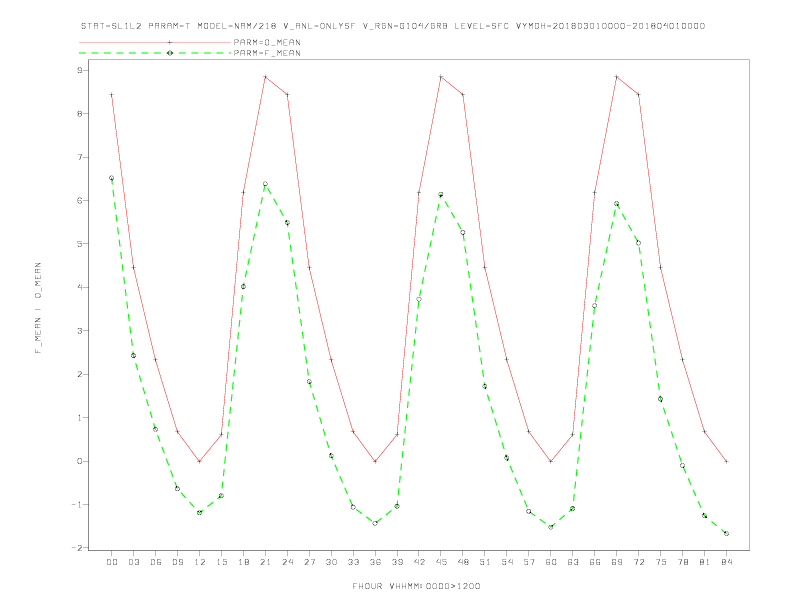Click the x-axis tick label 21

coord(265,562)
